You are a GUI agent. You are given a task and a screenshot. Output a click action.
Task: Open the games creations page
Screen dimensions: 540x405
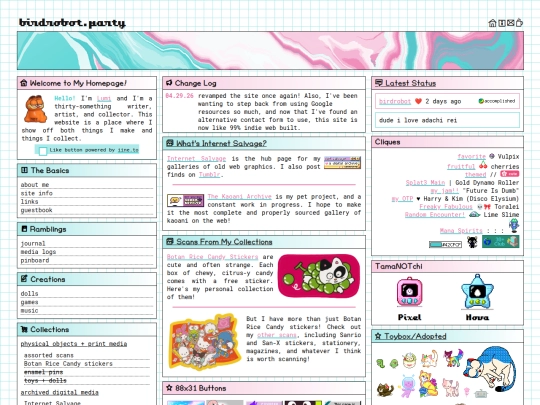[29, 302]
